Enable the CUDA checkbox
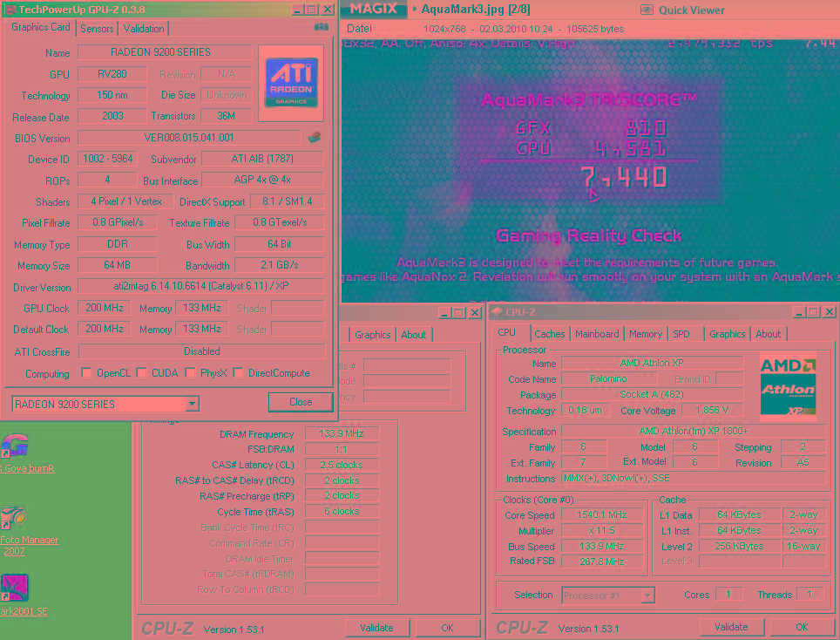The width and height of the screenshot is (840, 640). [x=141, y=372]
